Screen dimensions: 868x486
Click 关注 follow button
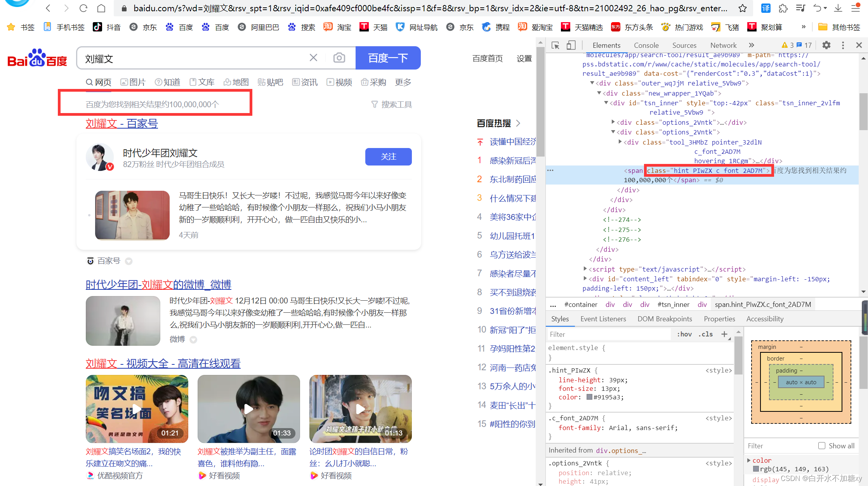pyautogui.click(x=388, y=157)
